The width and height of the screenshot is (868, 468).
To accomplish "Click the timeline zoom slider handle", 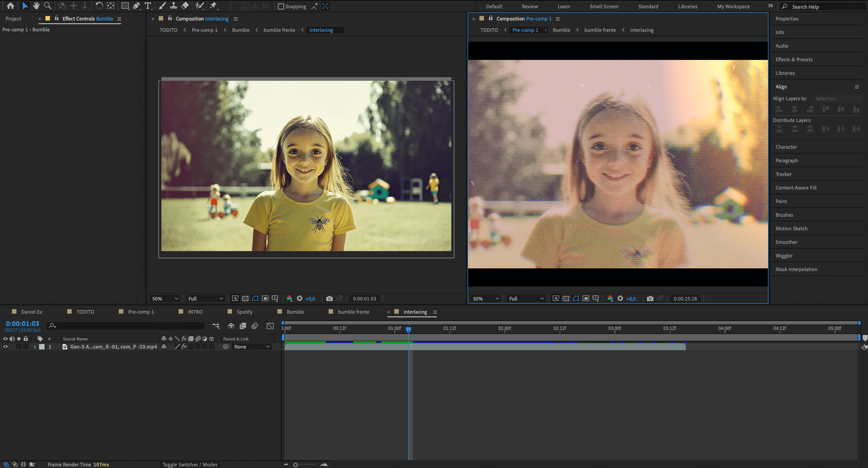I will pos(295,465).
